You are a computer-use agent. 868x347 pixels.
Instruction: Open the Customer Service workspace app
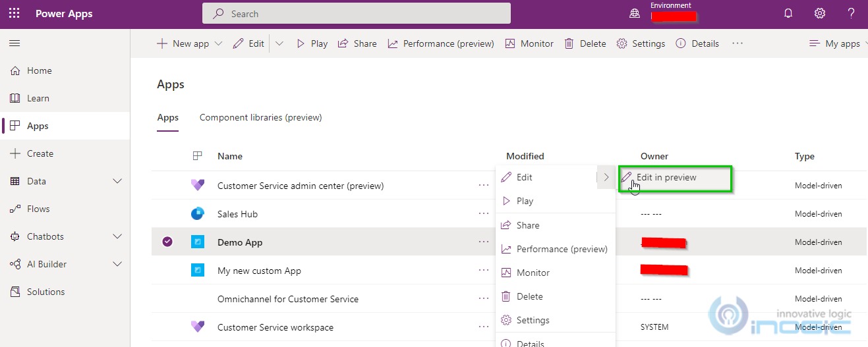(275, 327)
